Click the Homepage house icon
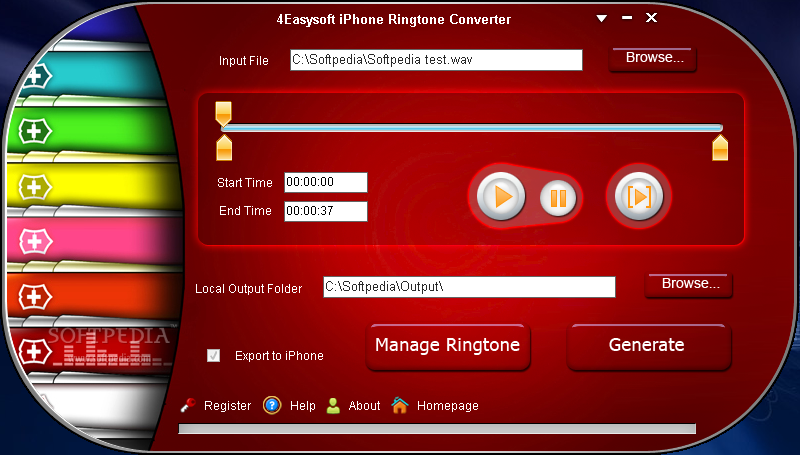This screenshot has height=455, width=800. 400,406
